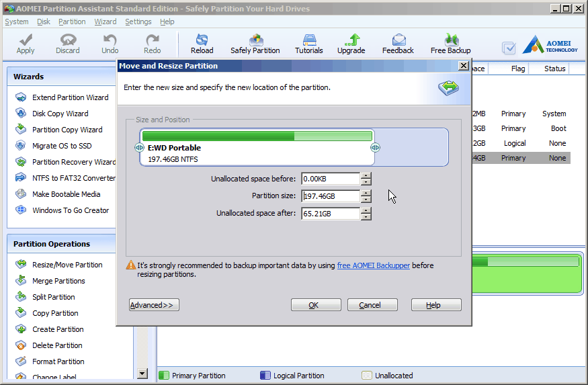Image resolution: width=588 pixels, height=385 pixels.
Task: Click Cancel in the resize dialog
Action: coord(372,305)
